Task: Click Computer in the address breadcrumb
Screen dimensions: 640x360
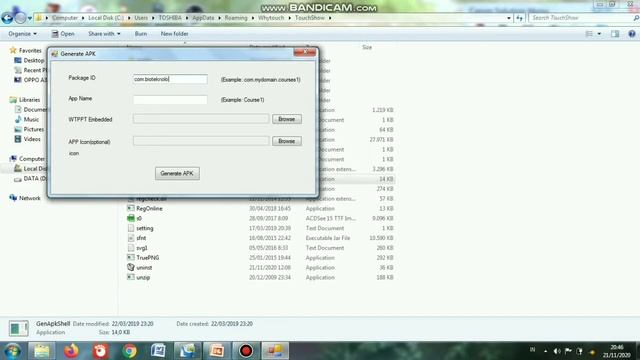Action: point(64,18)
